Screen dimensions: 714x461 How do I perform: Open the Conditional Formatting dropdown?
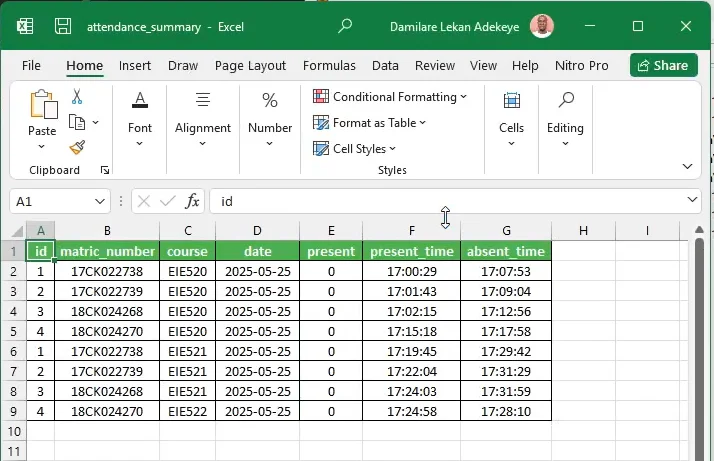[390, 97]
